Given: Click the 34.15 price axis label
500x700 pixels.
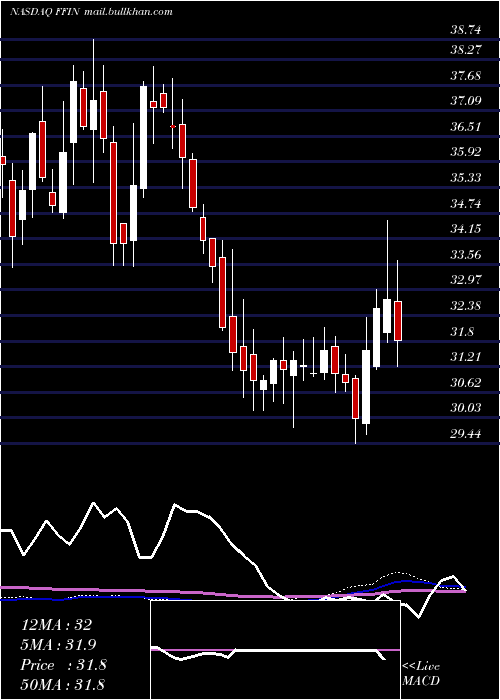Looking at the screenshot, I should [x=466, y=229].
